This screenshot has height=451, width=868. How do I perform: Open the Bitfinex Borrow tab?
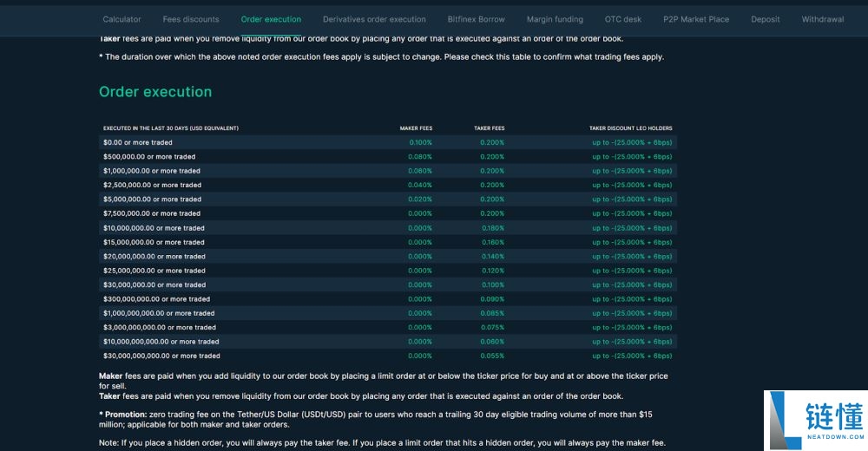click(x=476, y=19)
